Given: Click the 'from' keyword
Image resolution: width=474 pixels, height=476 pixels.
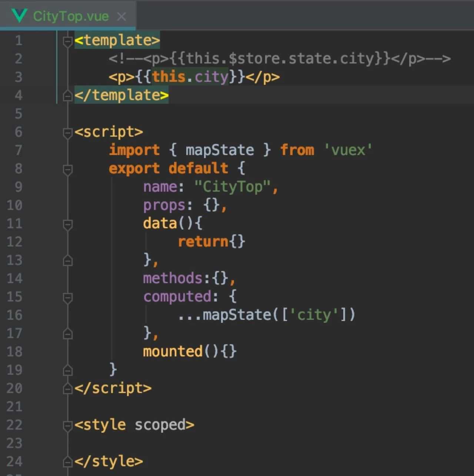Looking at the screenshot, I should [297, 150].
